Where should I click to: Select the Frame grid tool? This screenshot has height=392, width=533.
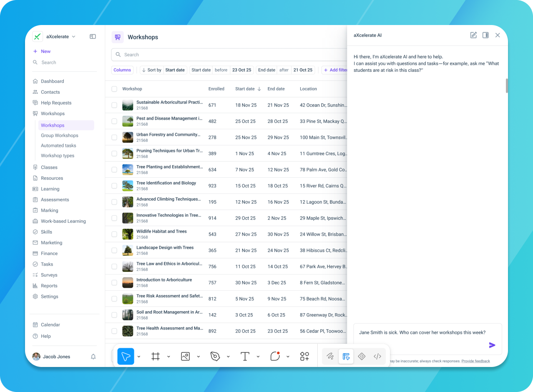point(156,356)
